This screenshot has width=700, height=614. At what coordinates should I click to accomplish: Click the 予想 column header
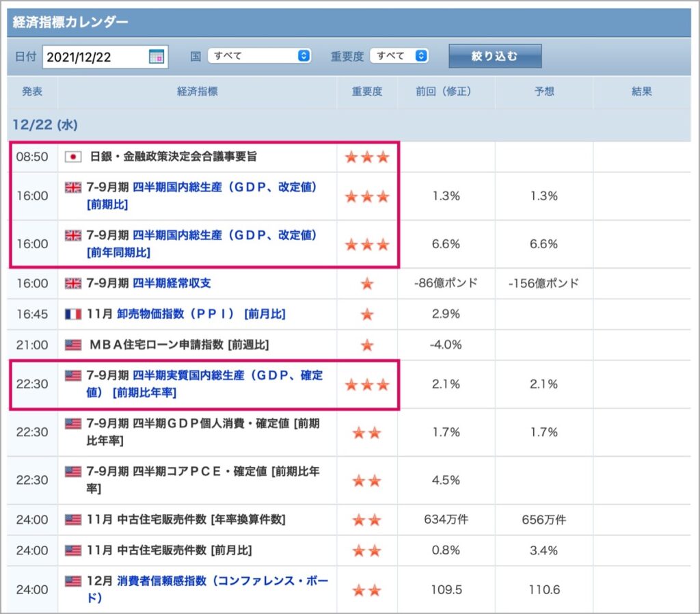544,92
